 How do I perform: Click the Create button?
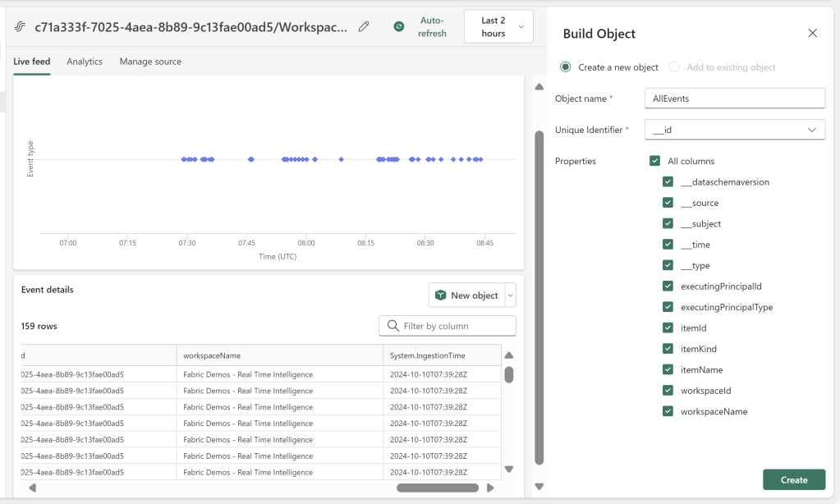pyautogui.click(x=793, y=479)
